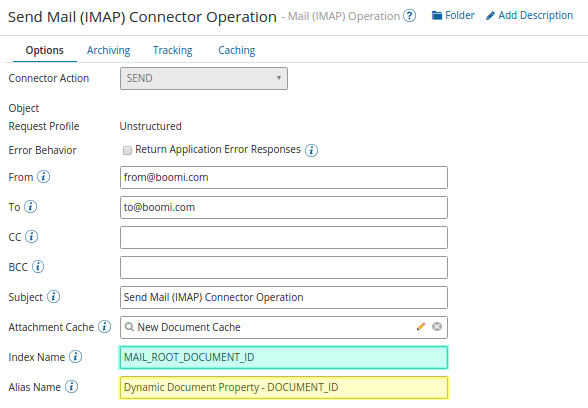Viewport: 588px width, 408px height.
Task: Click the Index Name field MAIL_ROOT_DOCUMENT_ID
Action: coord(284,357)
